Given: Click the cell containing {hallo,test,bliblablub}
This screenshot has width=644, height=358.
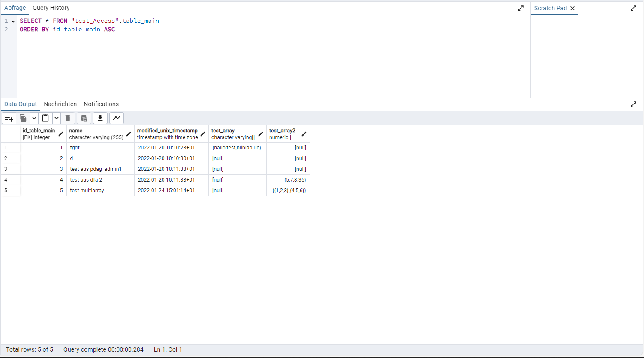Looking at the screenshot, I should point(237,148).
